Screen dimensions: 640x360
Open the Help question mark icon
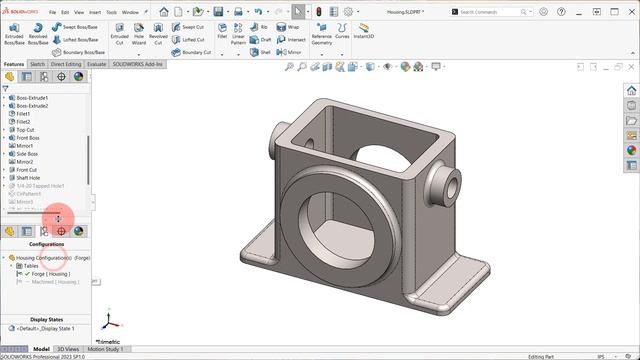[x=562, y=12]
